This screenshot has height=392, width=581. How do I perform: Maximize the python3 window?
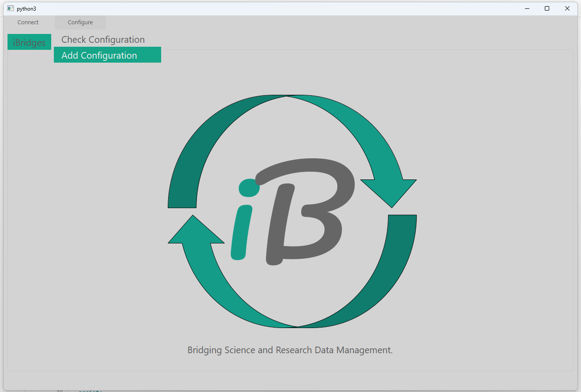547,8
